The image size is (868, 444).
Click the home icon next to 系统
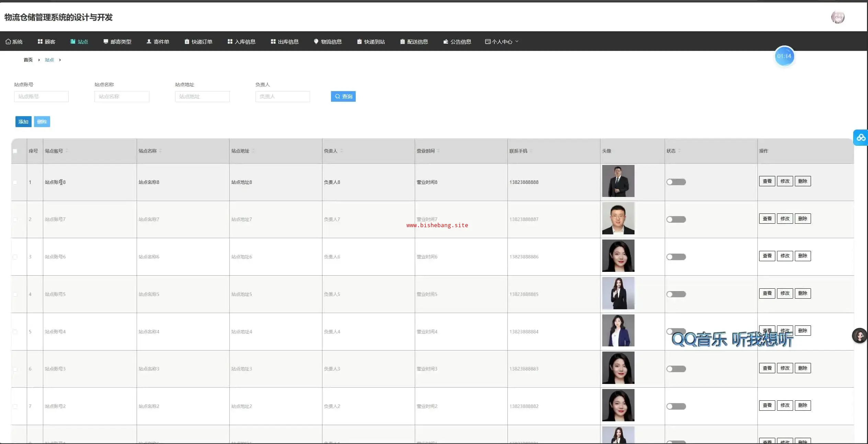(8, 42)
